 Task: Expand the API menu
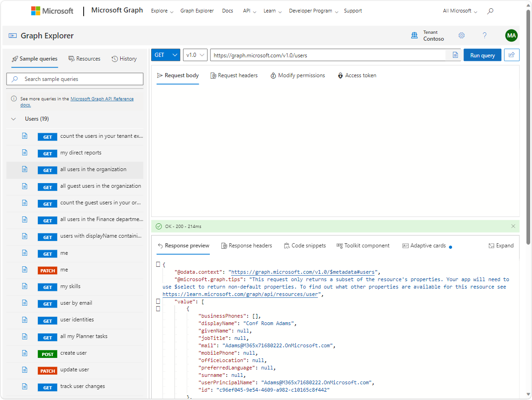250,11
